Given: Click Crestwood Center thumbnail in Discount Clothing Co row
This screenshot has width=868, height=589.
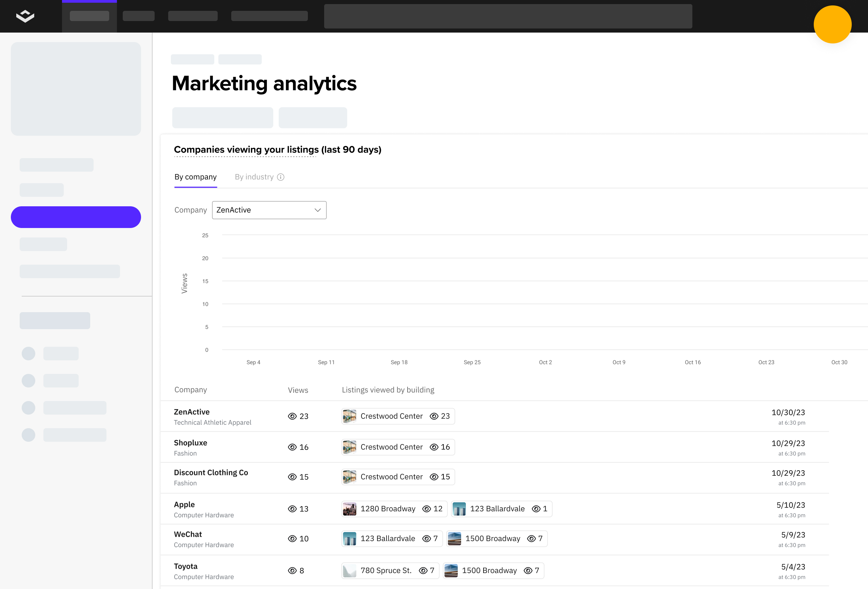Looking at the screenshot, I should click(x=349, y=477).
